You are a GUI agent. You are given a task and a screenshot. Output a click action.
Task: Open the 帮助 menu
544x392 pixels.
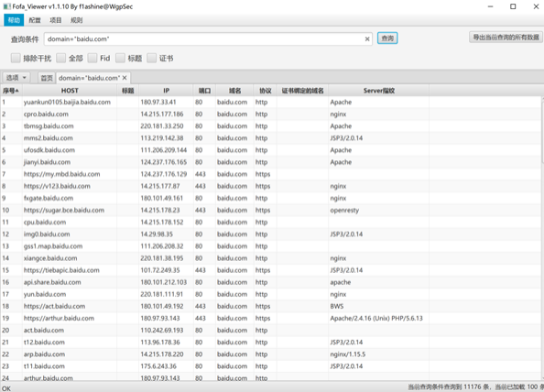14,20
